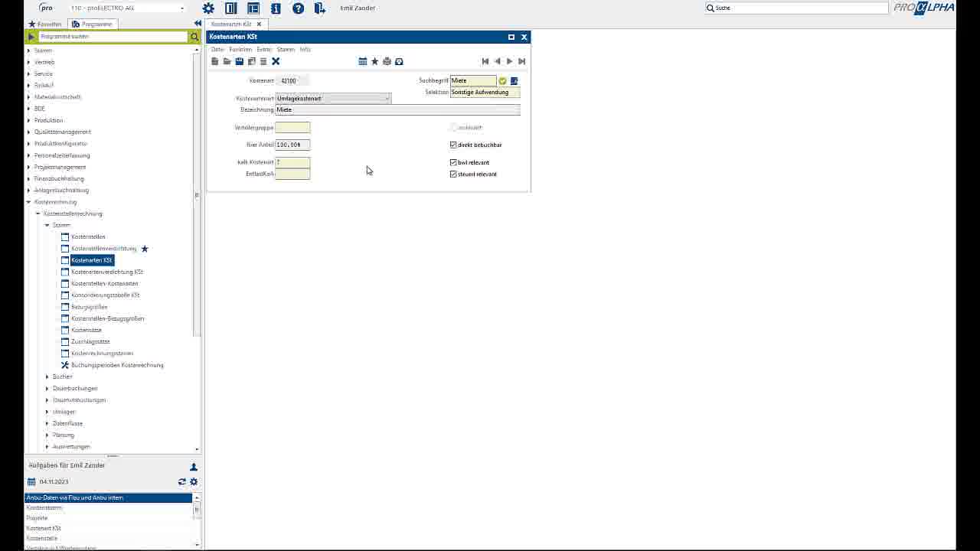Open Kostenstellen in the tree
Viewport: 980px width, 551px height.
tap(88, 236)
